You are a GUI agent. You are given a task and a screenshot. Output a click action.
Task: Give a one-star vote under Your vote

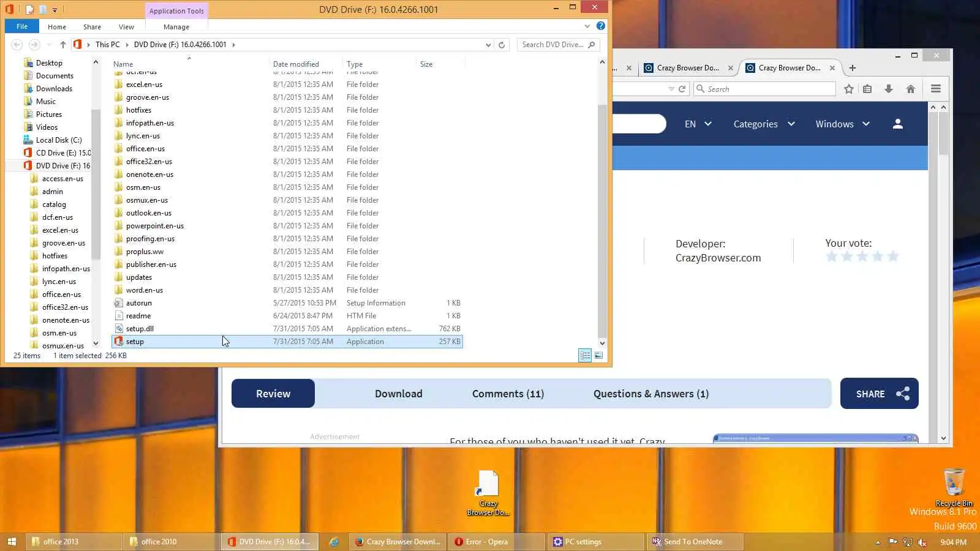point(832,256)
